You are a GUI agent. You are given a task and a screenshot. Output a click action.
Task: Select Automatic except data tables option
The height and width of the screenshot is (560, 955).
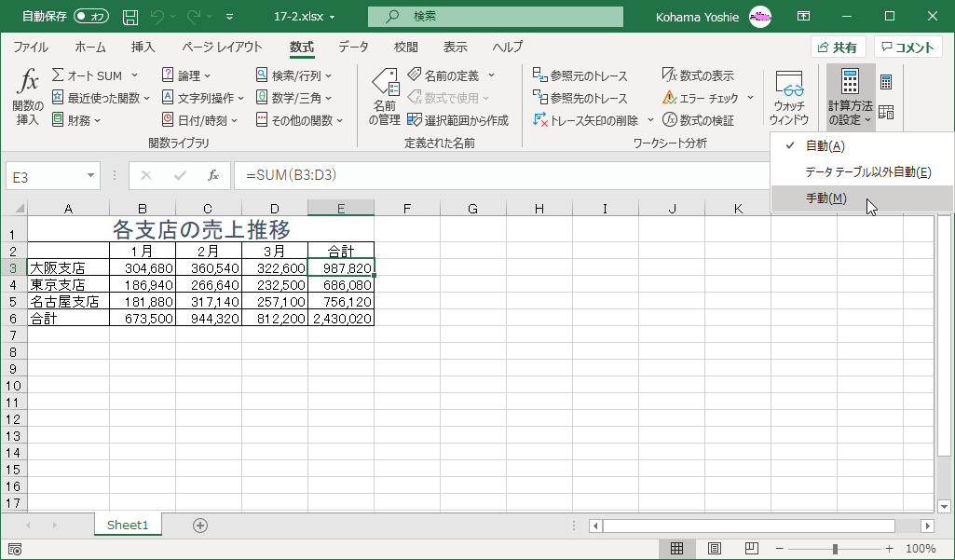862,171
